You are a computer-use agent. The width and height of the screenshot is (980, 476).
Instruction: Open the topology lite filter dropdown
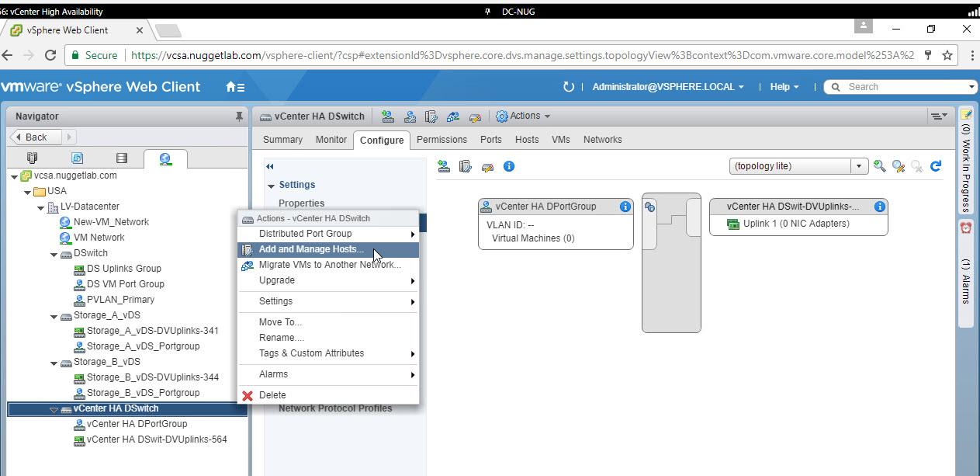tap(859, 166)
